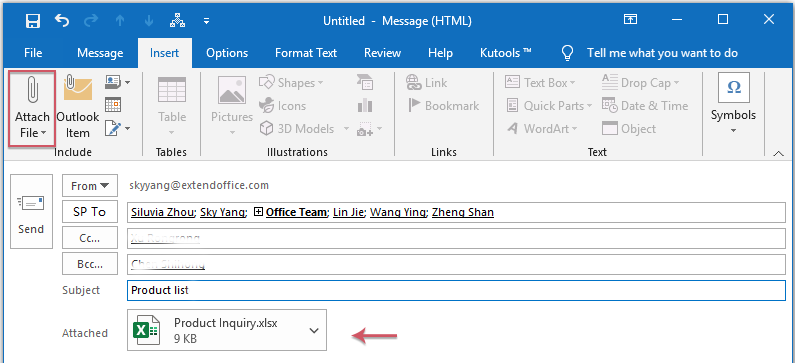The height and width of the screenshot is (363, 795).
Task: Click the Tell me what you want to do box
Action: coord(662,53)
